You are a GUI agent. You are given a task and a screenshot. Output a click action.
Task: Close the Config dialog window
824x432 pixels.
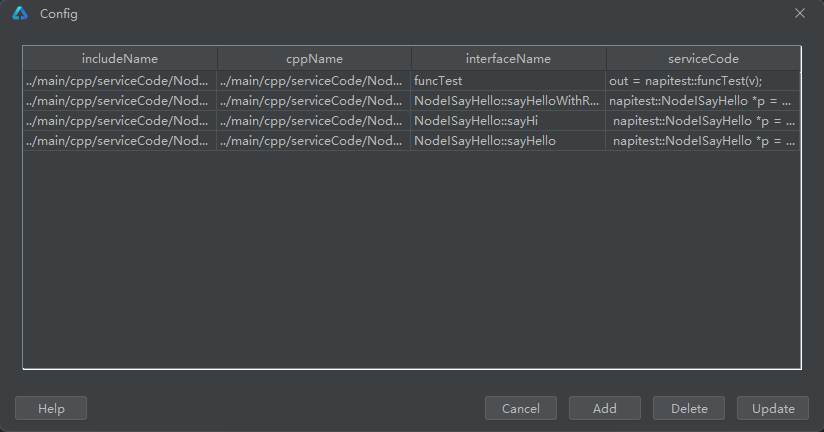(x=799, y=13)
